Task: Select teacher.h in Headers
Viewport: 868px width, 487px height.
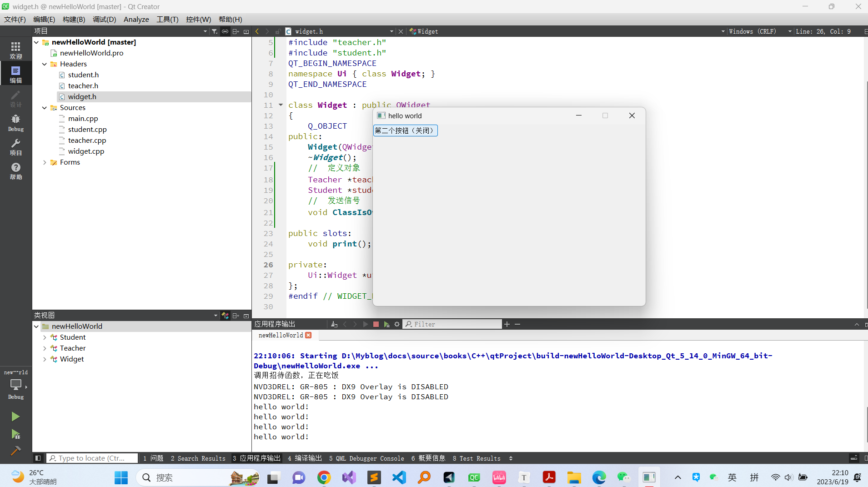Action: click(x=83, y=86)
